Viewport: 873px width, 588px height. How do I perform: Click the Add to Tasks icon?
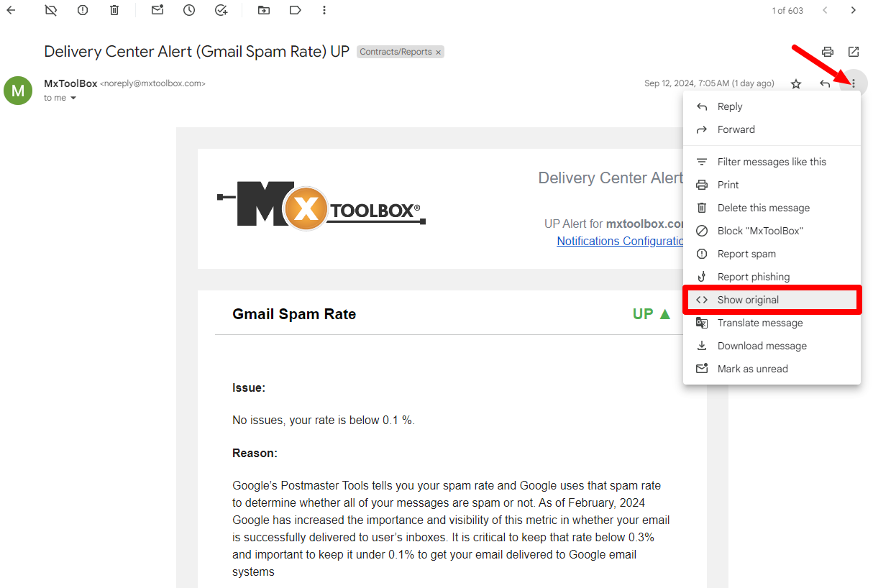coord(221,10)
